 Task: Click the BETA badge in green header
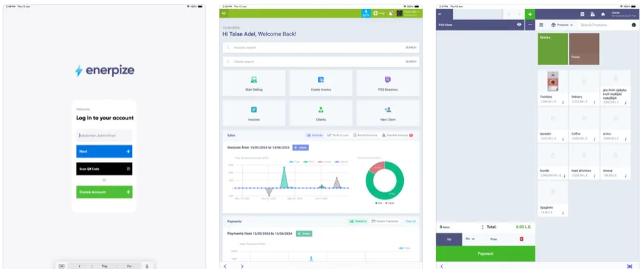tap(366, 14)
